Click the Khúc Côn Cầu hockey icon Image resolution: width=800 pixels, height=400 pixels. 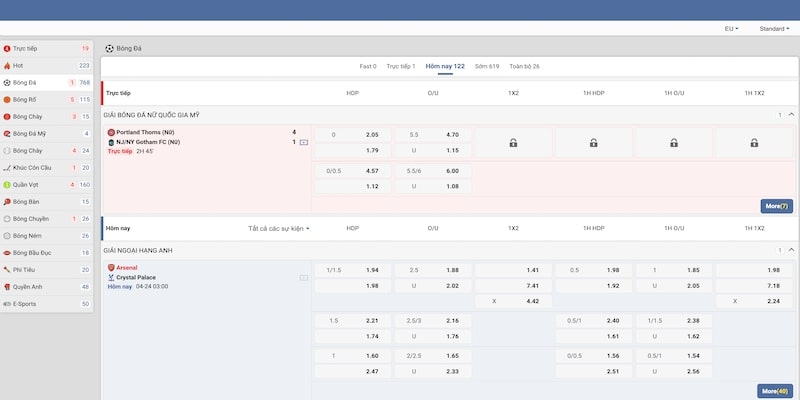click(8, 167)
